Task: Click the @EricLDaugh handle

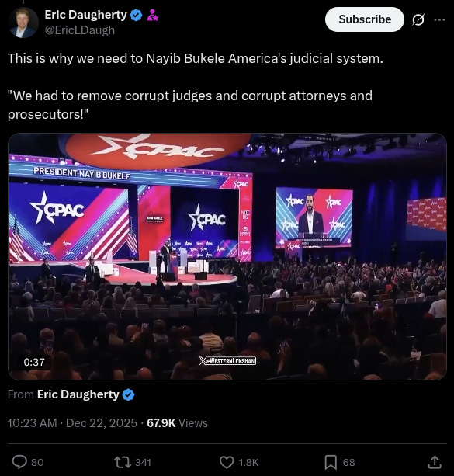Action: tap(80, 30)
